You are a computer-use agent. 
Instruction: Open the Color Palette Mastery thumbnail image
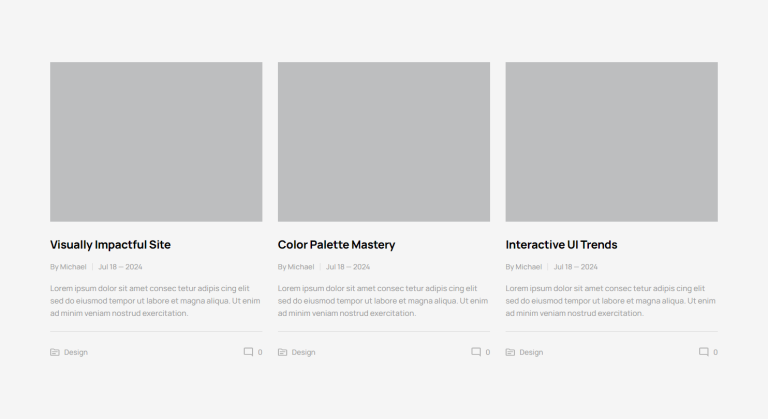pyautogui.click(x=384, y=142)
